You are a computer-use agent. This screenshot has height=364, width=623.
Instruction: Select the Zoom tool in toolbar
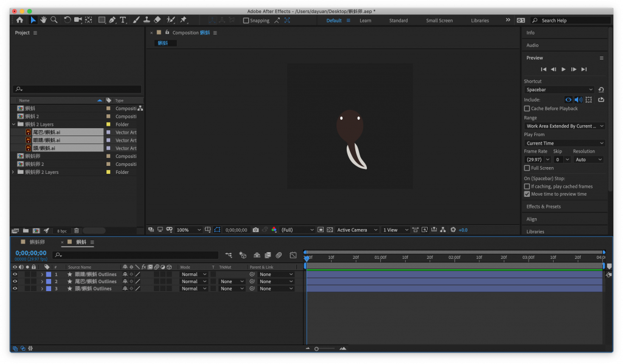(54, 20)
